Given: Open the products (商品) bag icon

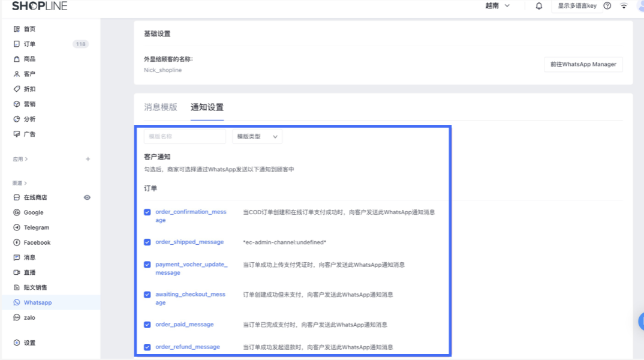Looking at the screenshot, I should click(16, 59).
